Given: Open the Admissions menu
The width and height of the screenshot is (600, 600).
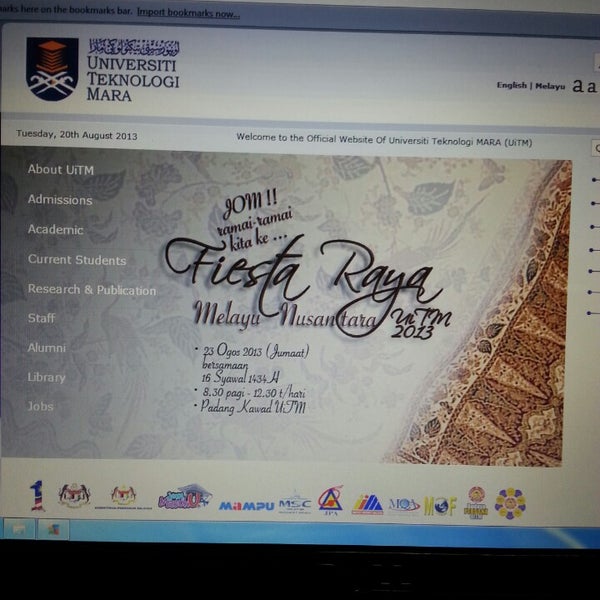Looking at the screenshot, I should click(60, 199).
